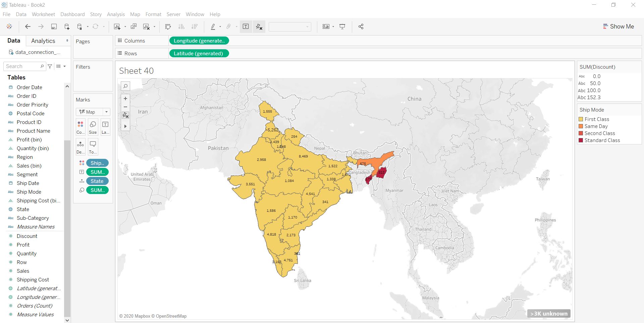This screenshot has height=323, width=644.
Task: Click the Show Me button
Action: point(618,26)
